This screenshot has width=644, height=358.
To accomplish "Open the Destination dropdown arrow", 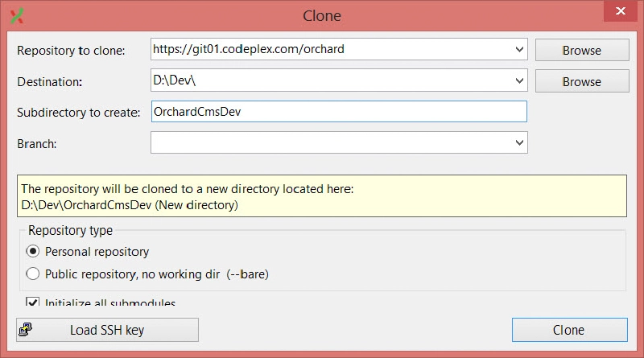I will click(x=519, y=80).
